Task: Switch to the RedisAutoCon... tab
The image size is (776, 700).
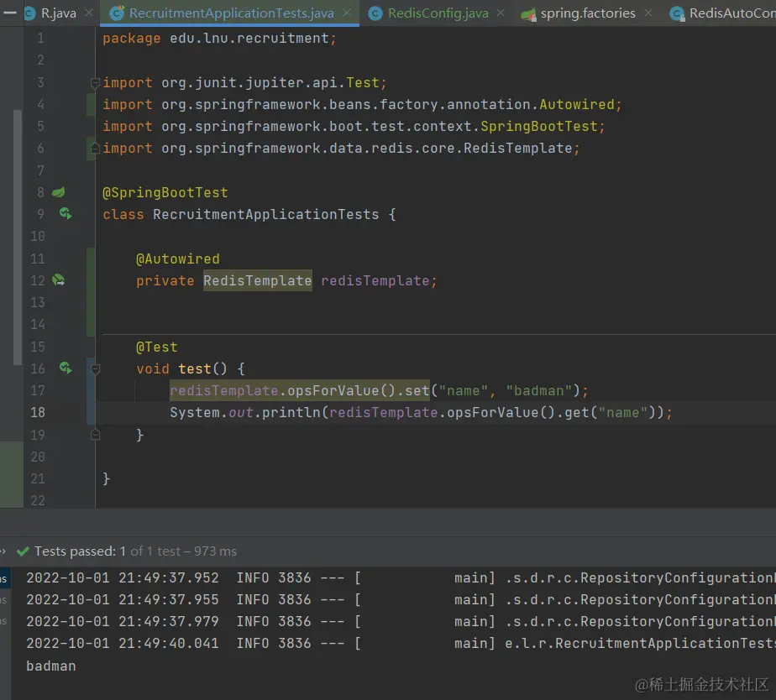Action: click(724, 13)
